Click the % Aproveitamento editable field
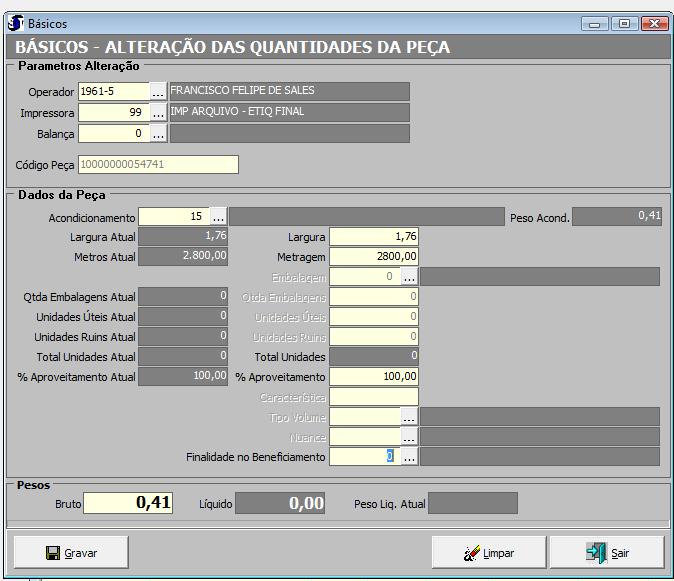Screen dimensions: 674x581 pyautogui.click(x=373, y=377)
